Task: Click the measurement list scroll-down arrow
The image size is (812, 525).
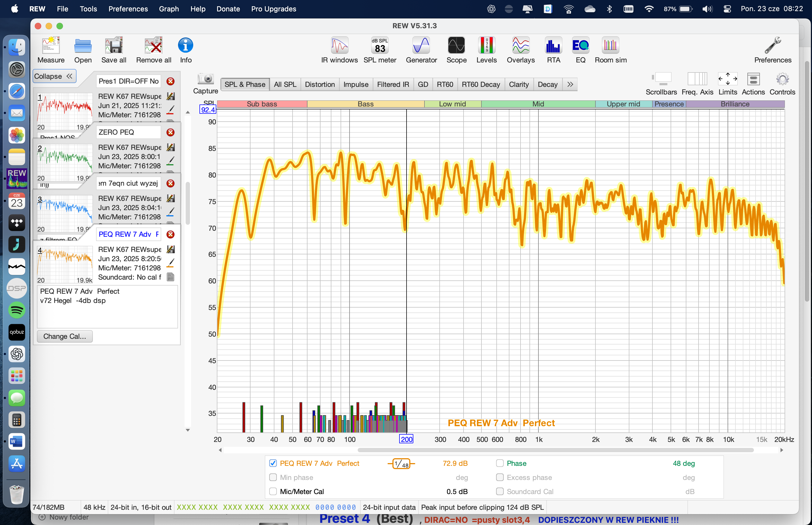Action: pos(188,430)
